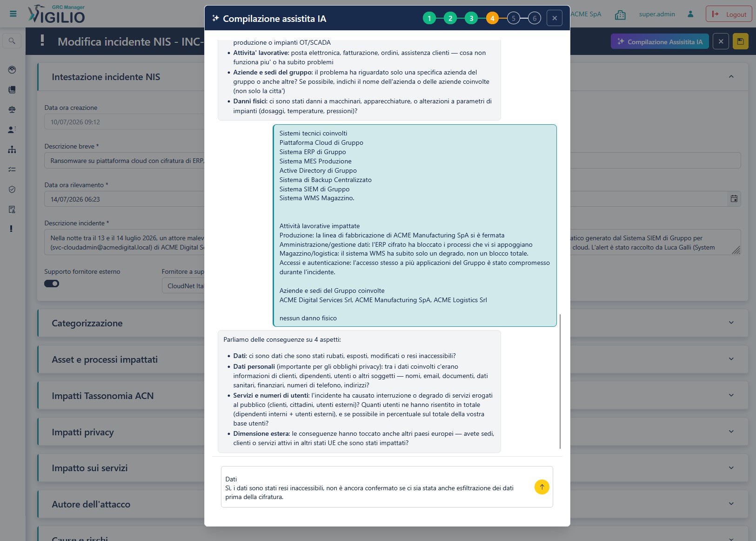This screenshot has width=756, height=541.
Task: Click the Vigilio GRC Manager logo
Action: (56, 14)
